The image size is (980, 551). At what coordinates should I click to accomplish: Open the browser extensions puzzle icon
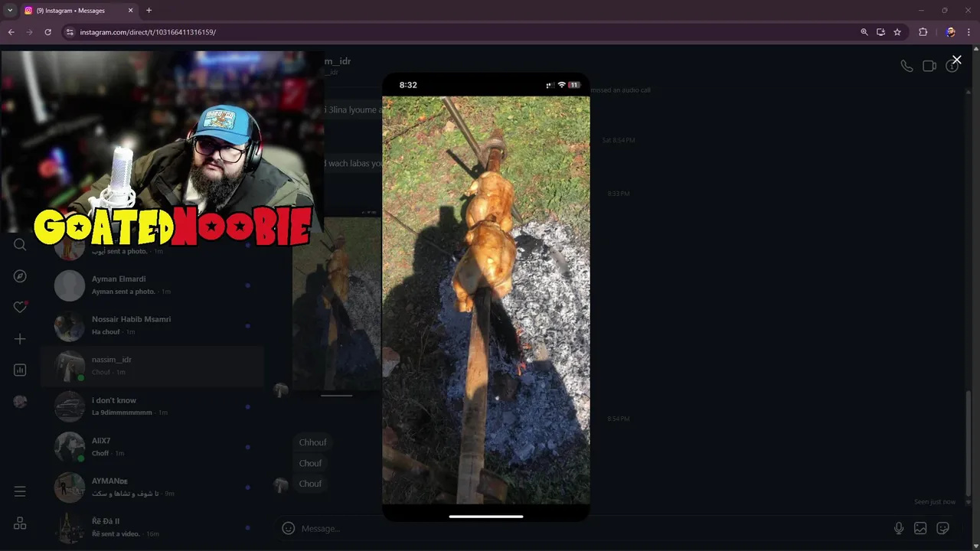[923, 32]
